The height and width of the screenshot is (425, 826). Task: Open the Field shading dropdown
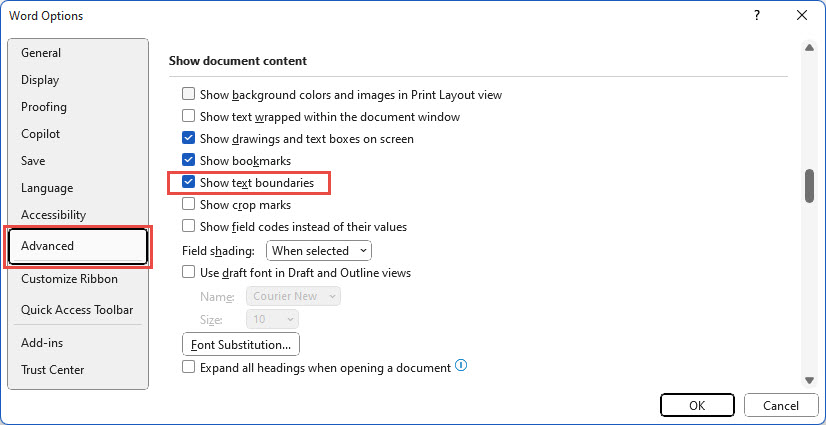coord(319,251)
